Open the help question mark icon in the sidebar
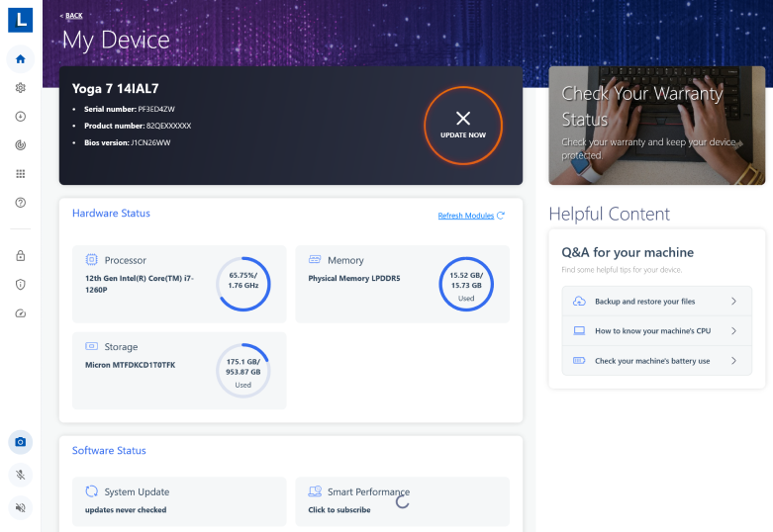The width and height of the screenshot is (773, 532). (20, 203)
